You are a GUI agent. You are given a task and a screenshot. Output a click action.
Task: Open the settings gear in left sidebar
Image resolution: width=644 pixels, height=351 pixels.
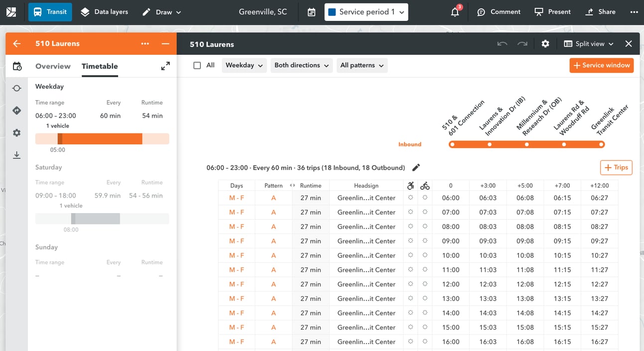17,133
